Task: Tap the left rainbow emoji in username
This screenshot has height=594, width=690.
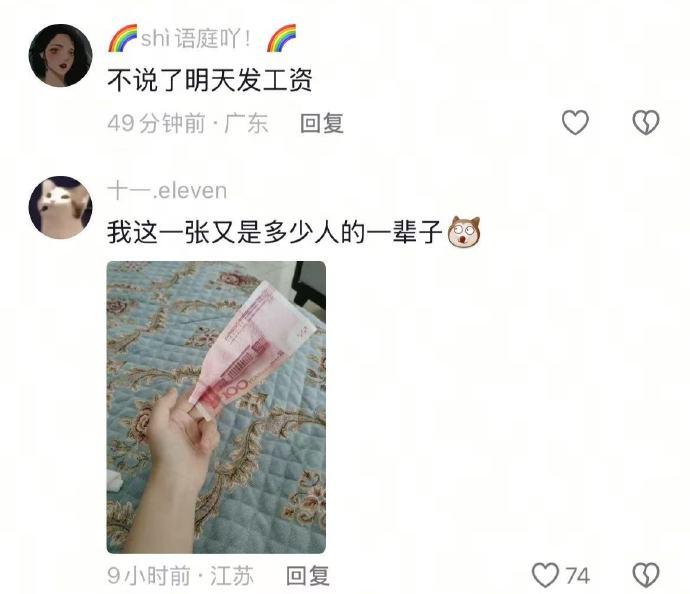Action: coord(123,38)
